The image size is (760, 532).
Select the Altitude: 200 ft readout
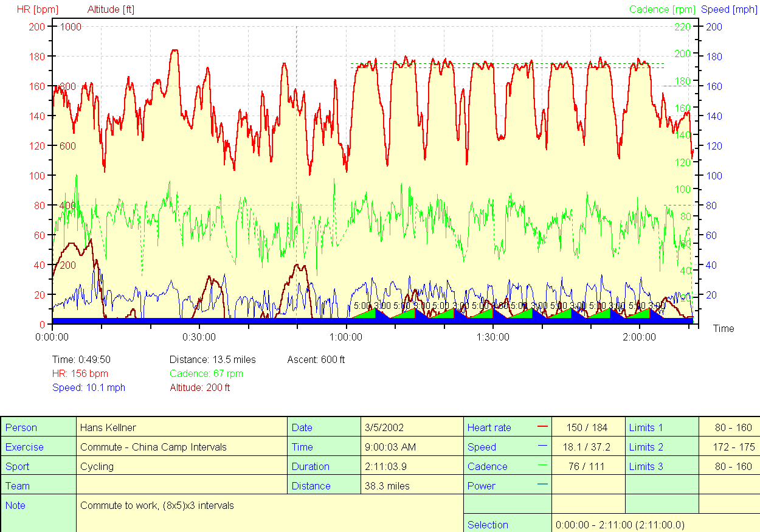click(x=200, y=387)
